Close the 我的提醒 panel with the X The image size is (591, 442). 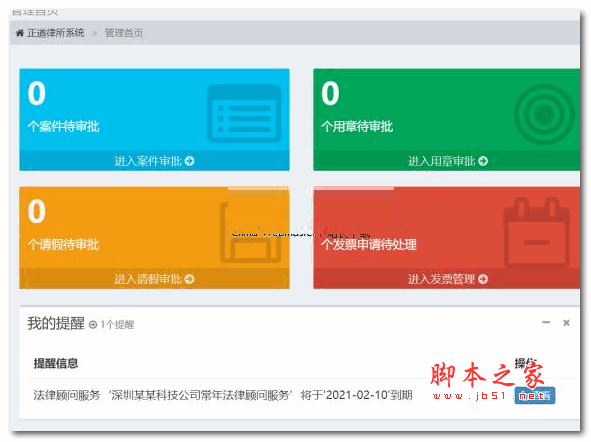(x=566, y=323)
